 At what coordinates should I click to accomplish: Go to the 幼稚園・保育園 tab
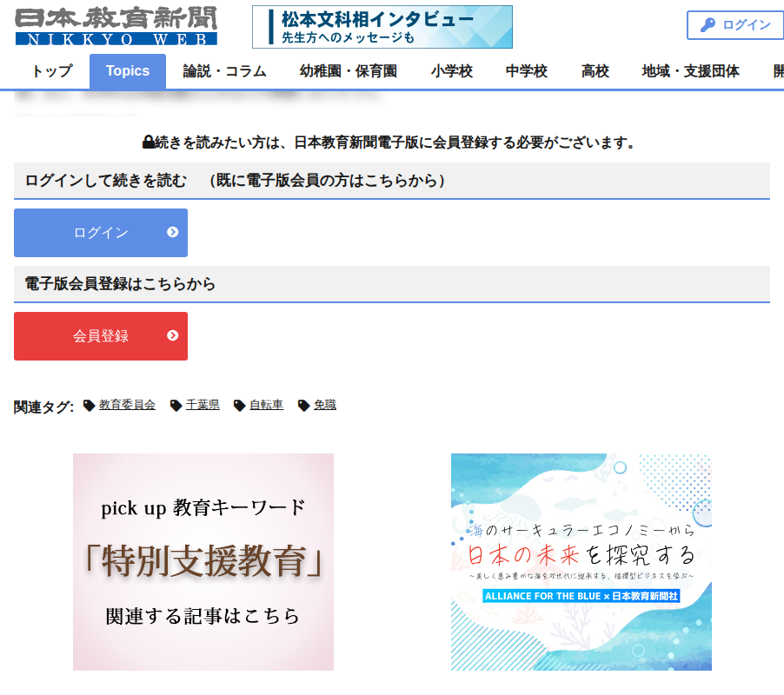click(348, 71)
